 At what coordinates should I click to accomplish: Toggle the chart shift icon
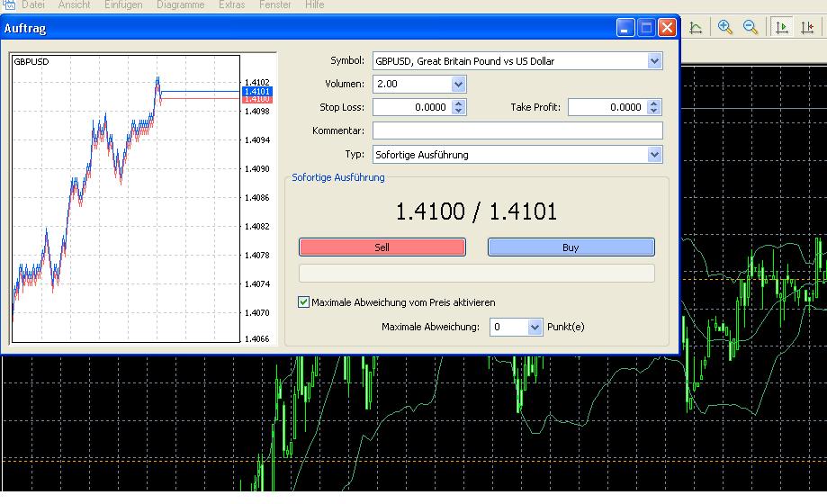807,28
